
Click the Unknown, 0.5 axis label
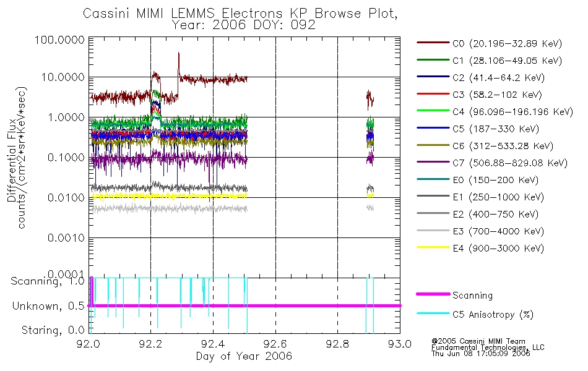[48, 306]
